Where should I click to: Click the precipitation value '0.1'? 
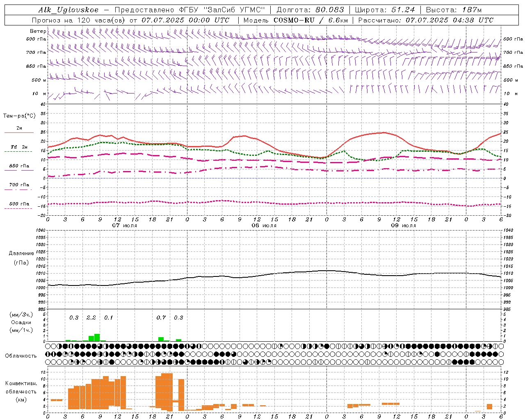[x=108, y=318]
